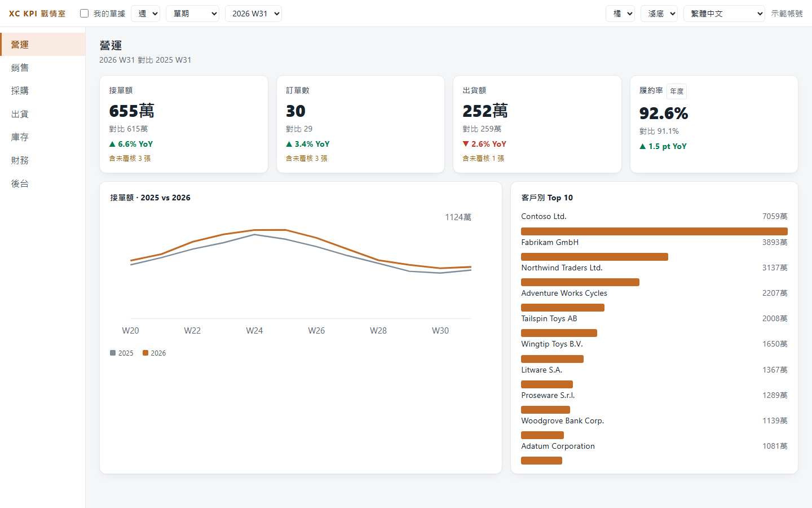This screenshot has height=508, width=812.
Task: Open the 採購 sidebar section
Action: 43,91
